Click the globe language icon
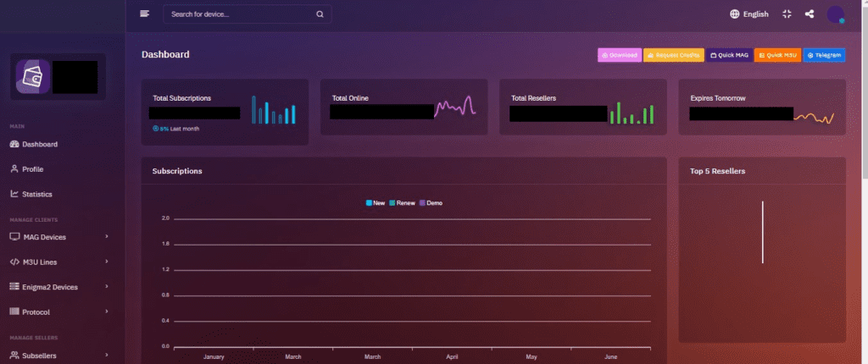This screenshot has height=364, width=868. (x=734, y=14)
